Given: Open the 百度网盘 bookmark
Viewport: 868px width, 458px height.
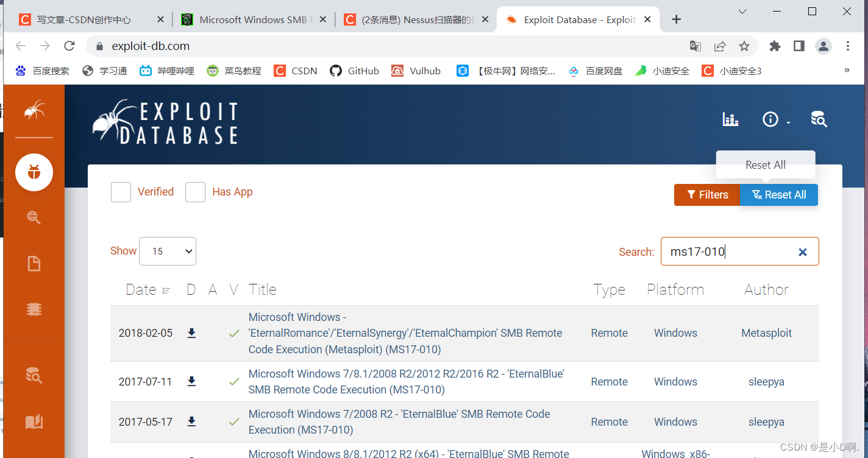Looking at the screenshot, I should (x=595, y=71).
